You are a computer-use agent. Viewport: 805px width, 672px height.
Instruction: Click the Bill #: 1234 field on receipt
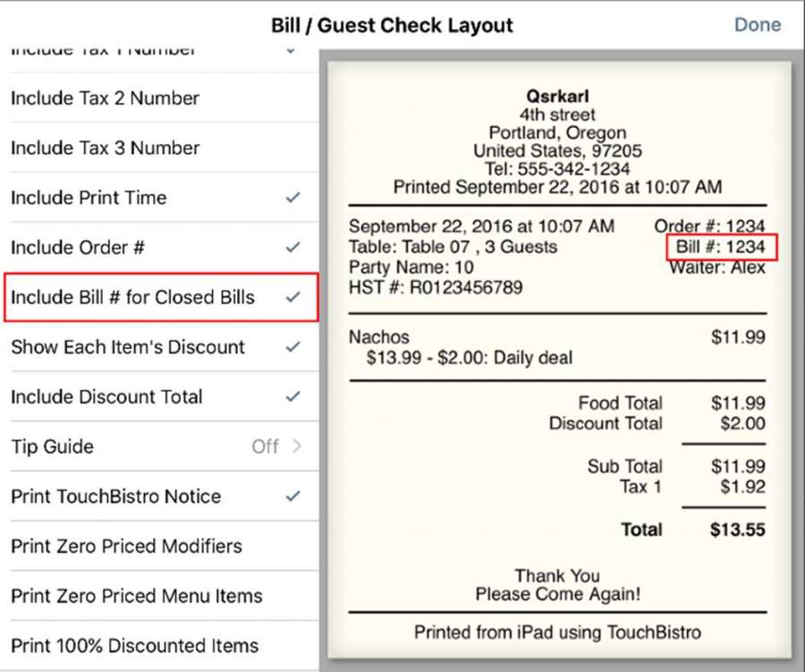click(721, 247)
